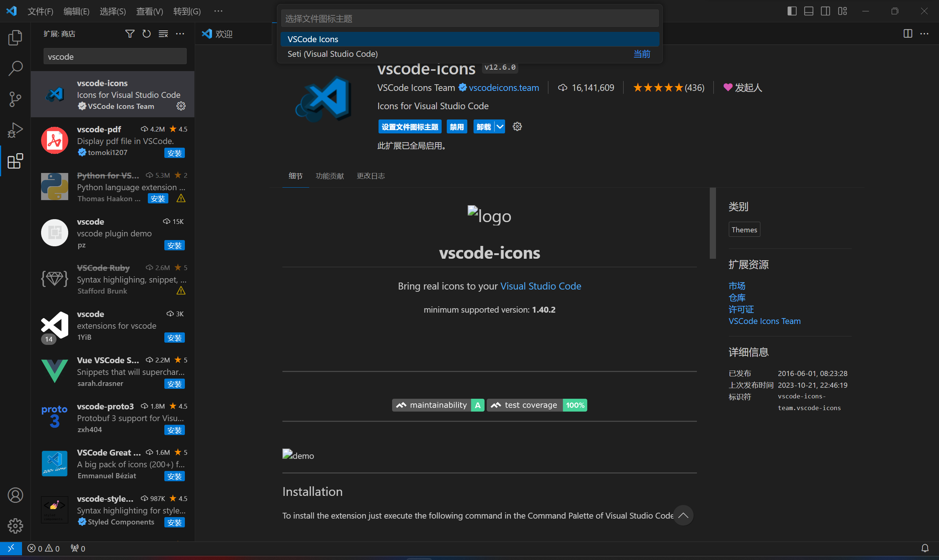Click the 设置文件图标主题 button

tap(410, 127)
